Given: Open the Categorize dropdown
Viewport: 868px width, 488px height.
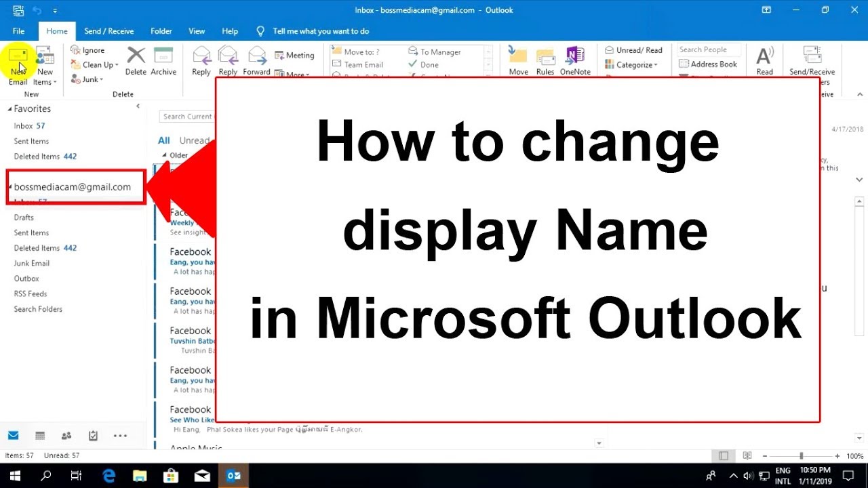Looking at the screenshot, I should (631, 65).
